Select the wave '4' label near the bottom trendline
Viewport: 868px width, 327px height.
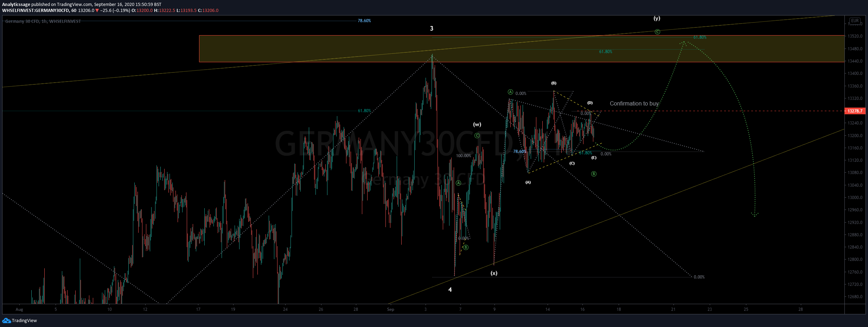450,290
